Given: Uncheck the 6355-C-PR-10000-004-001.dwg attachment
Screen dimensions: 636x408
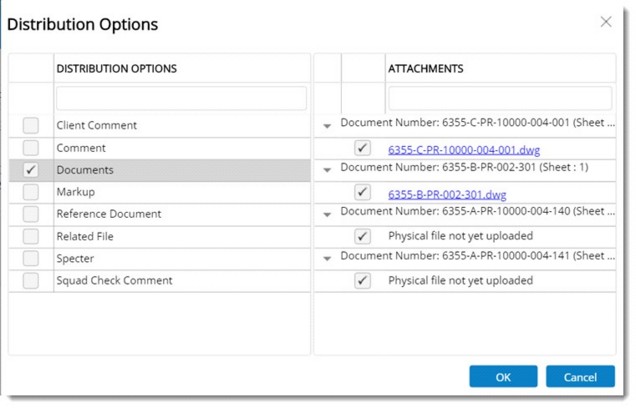Looking at the screenshot, I should coord(362,148).
